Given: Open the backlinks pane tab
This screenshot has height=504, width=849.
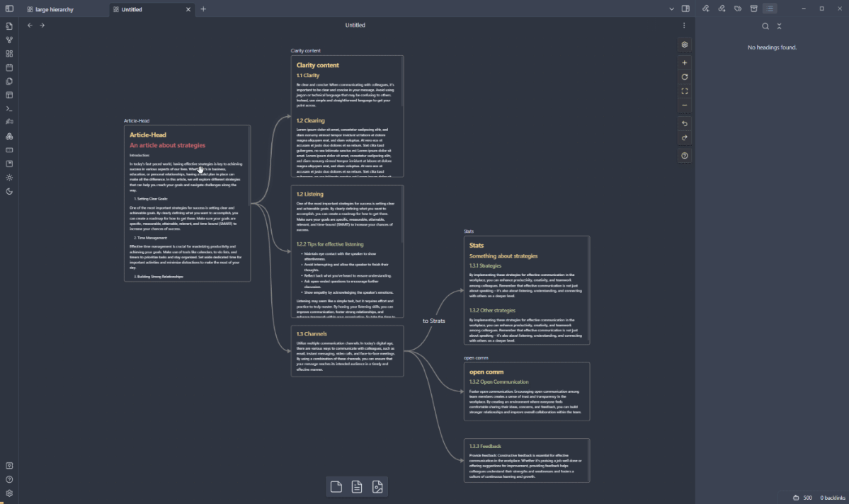Looking at the screenshot, I should point(705,8).
